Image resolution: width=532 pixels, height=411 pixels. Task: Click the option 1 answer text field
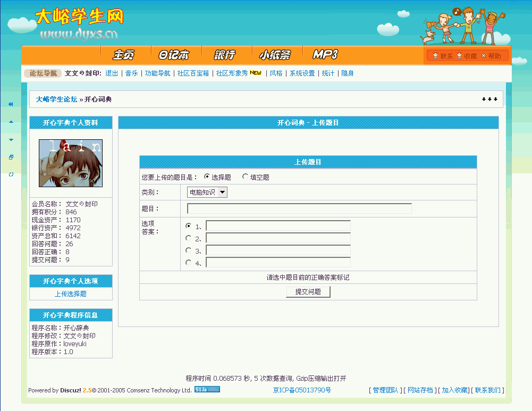[x=278, y=225]
